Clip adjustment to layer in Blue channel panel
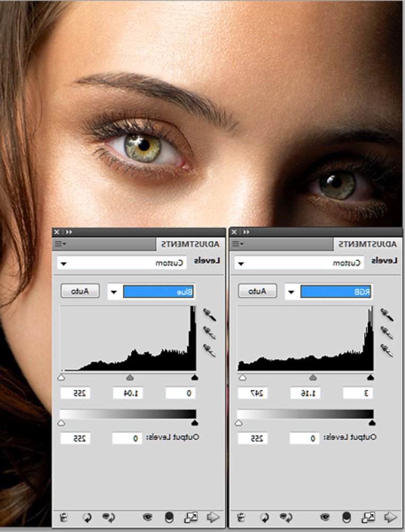405x532 pixels. (x=169, y=518)
